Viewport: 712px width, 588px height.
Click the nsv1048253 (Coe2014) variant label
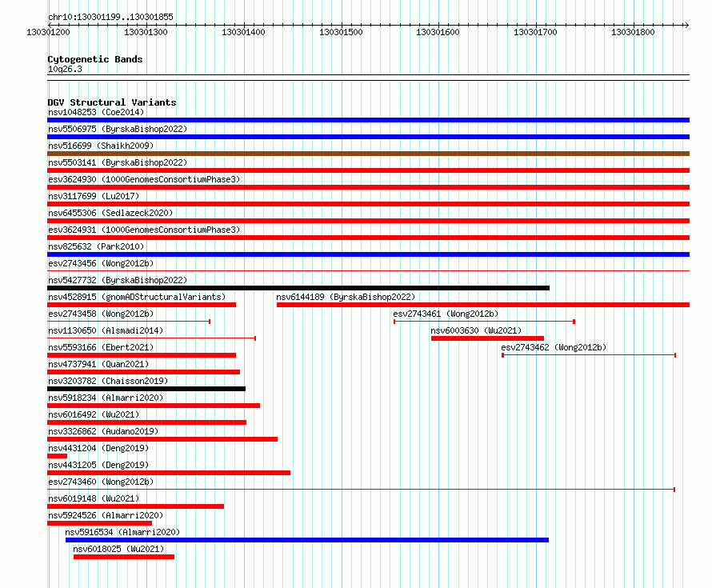coord(96,112)
